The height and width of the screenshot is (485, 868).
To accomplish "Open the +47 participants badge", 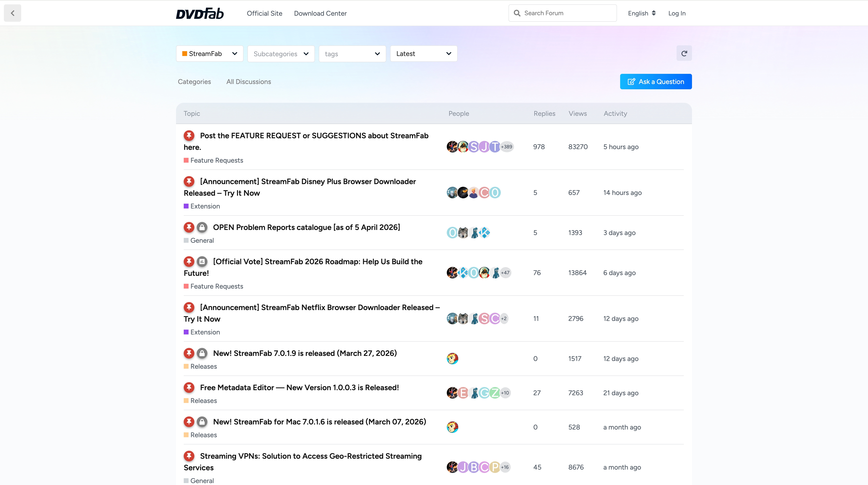I will pos(505,272).
